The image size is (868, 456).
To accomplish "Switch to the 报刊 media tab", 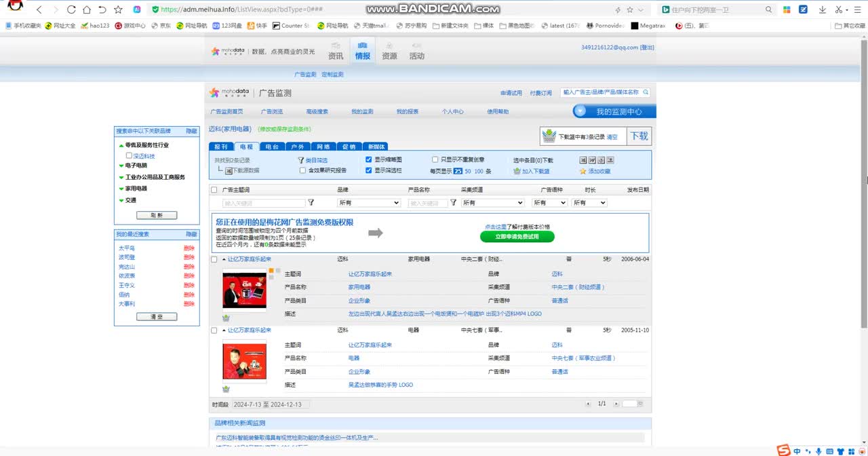I will pyautogui.click(x=221, y=147).
